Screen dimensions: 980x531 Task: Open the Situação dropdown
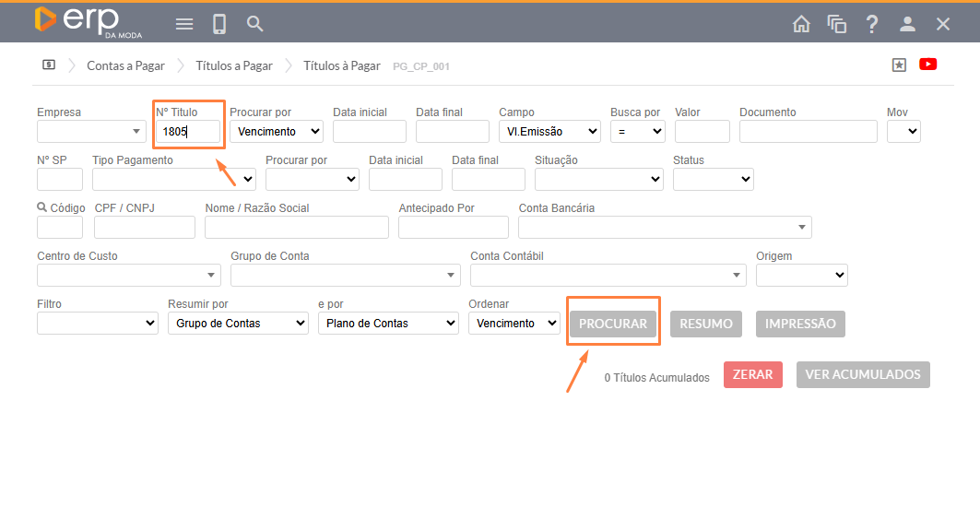tap(598, 180)
